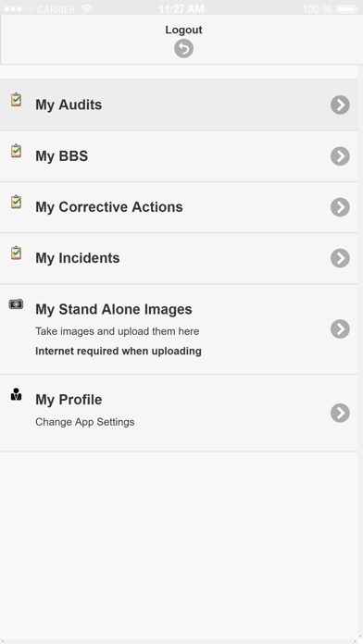Click the Change App Settings subtitle
This screenshot has height=644, width=363.
[x=84, y=422]
